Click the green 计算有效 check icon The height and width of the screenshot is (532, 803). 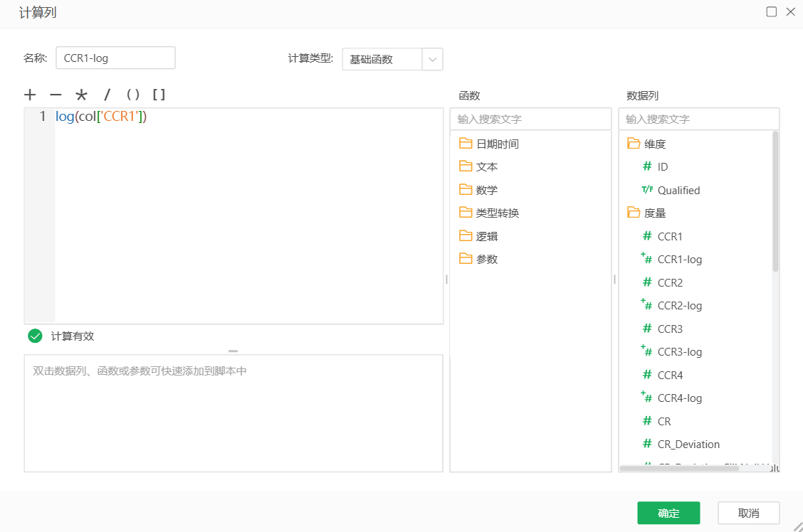[35, 336]
